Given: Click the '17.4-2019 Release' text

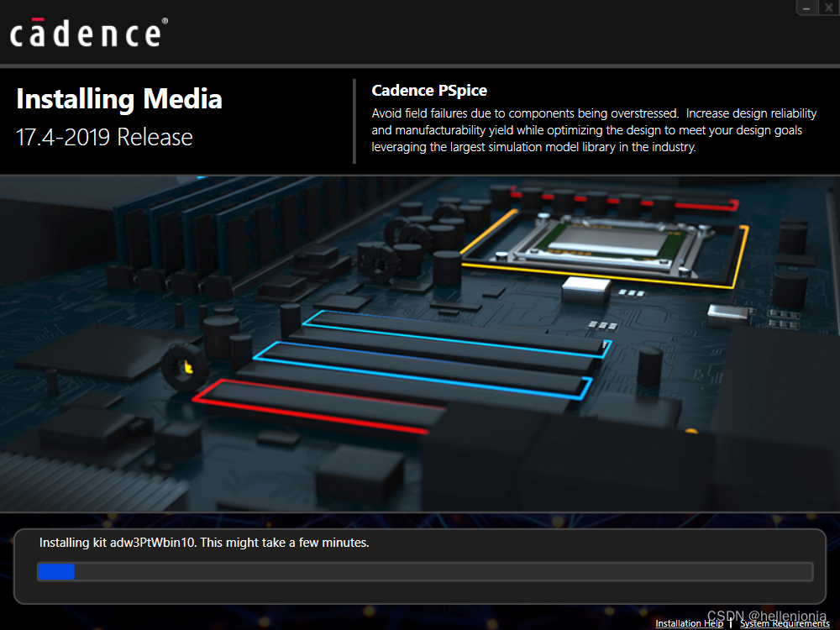Looking at the screenshot, I should coord(104,137).
